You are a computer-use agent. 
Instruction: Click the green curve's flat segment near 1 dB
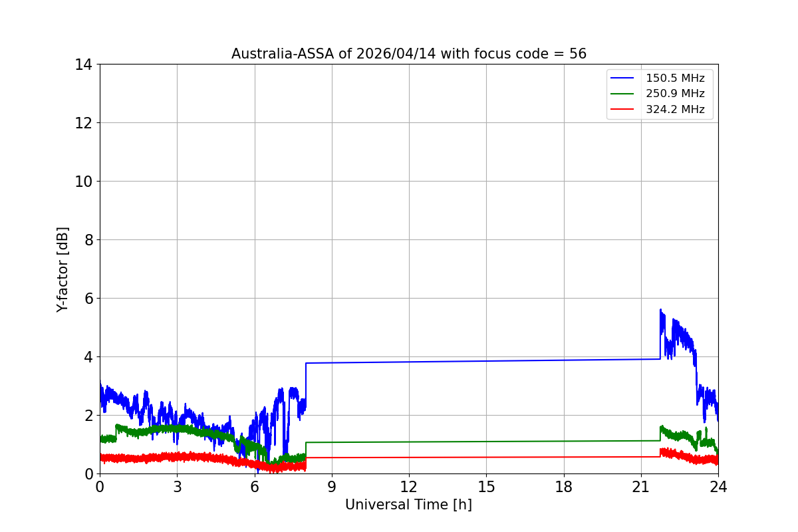(x=482, y=442)
